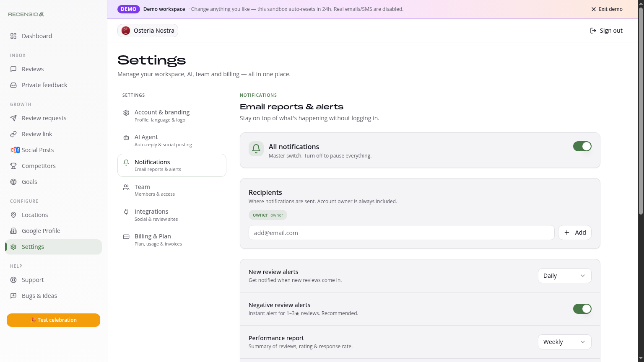
Task: Open Competitors in the sidebar
Action: 53,166
